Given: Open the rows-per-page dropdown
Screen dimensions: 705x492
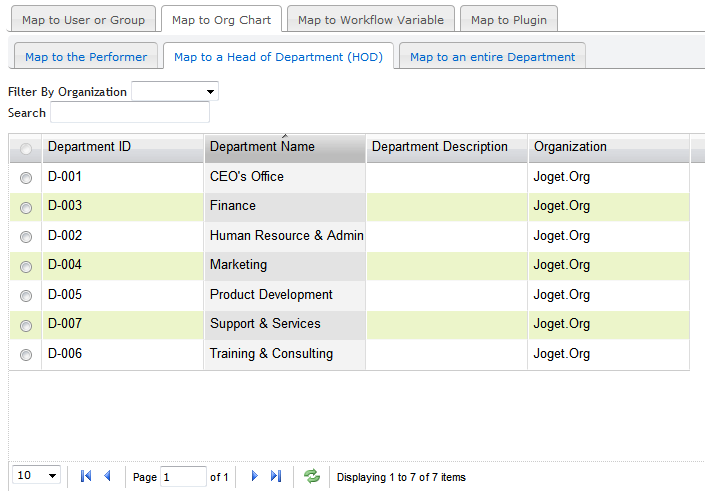Looking at the screenshot, I should coord(38,476).
